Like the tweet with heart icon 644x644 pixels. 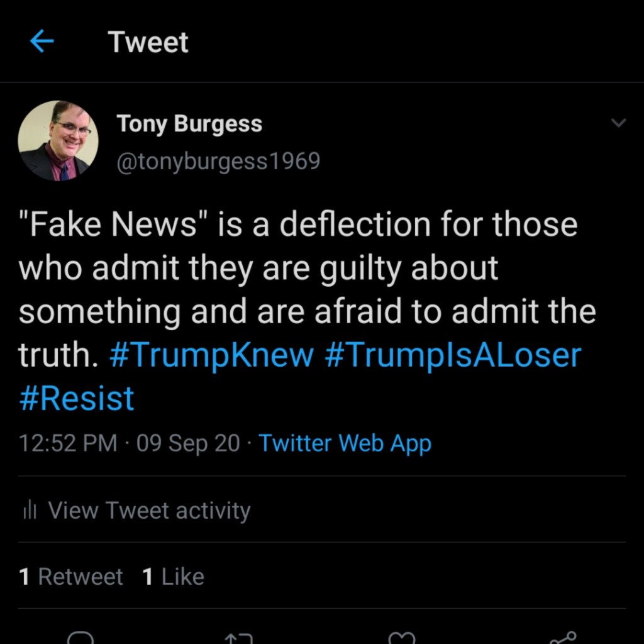[402, 638]
